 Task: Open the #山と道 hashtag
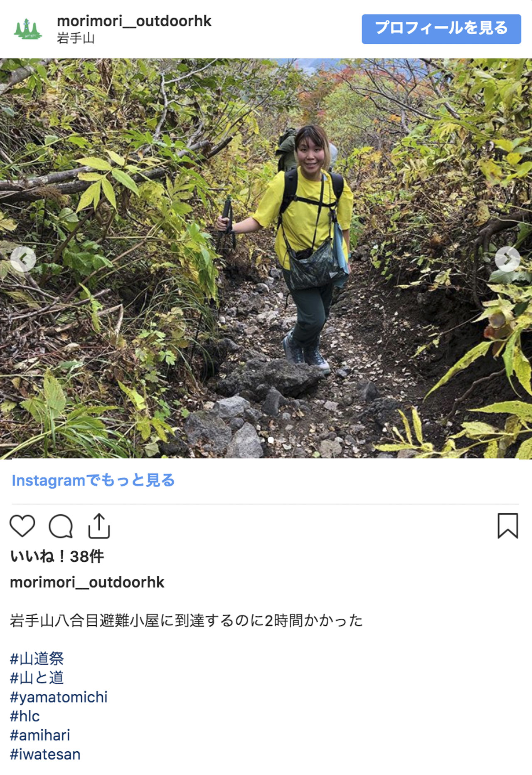point(37,678)
